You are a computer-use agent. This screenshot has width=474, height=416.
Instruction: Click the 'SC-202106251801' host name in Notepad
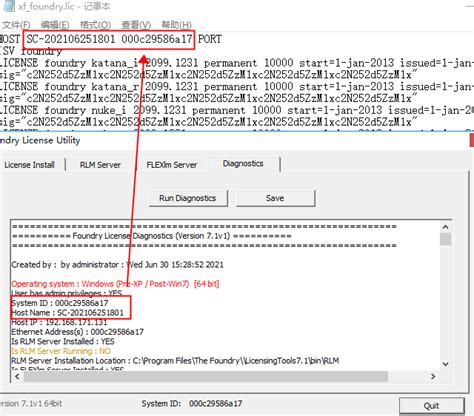coord(71,39)
